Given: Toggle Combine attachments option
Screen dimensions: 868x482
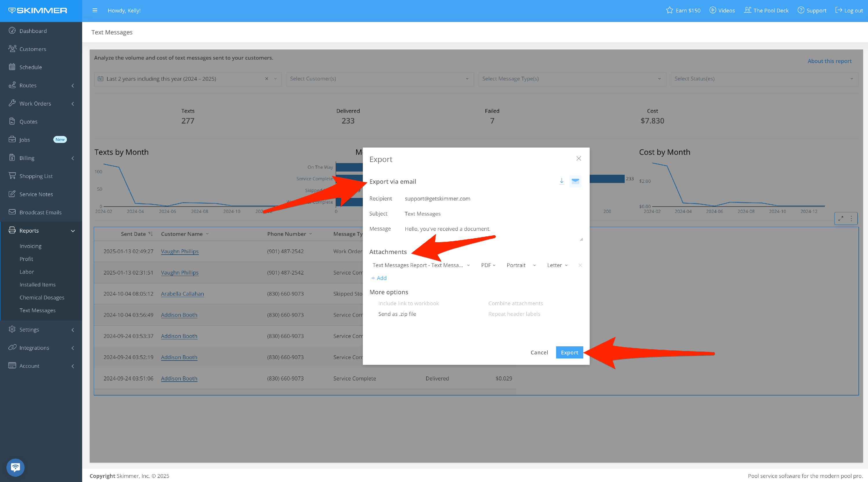Looking at the screenshot, I should coord(515,303).
